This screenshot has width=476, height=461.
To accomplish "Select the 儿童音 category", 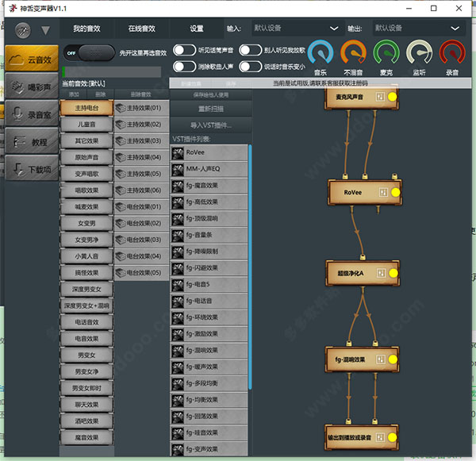I will tap(86, 125).
